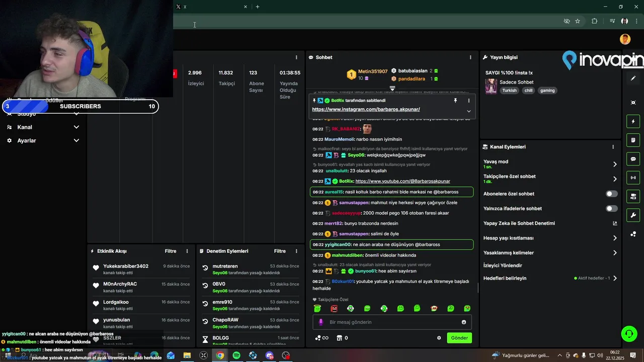This screenshot has height=362, width=644.
Task: Click the gaming stream tag
Action: click(x=547, y=90)
